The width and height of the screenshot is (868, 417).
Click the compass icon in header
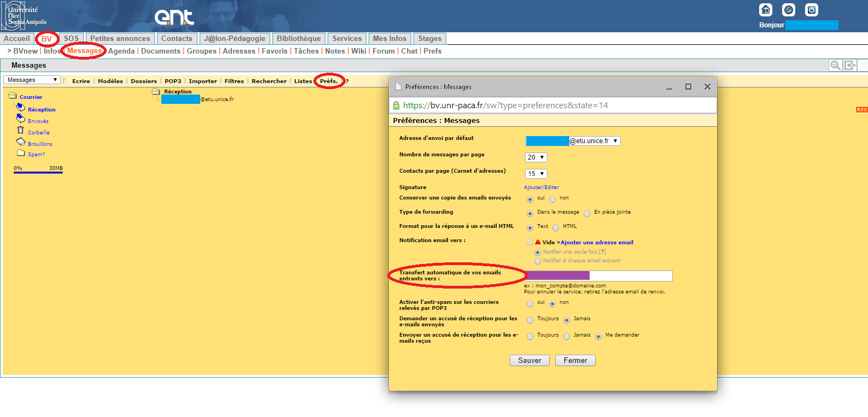(789, 10)
